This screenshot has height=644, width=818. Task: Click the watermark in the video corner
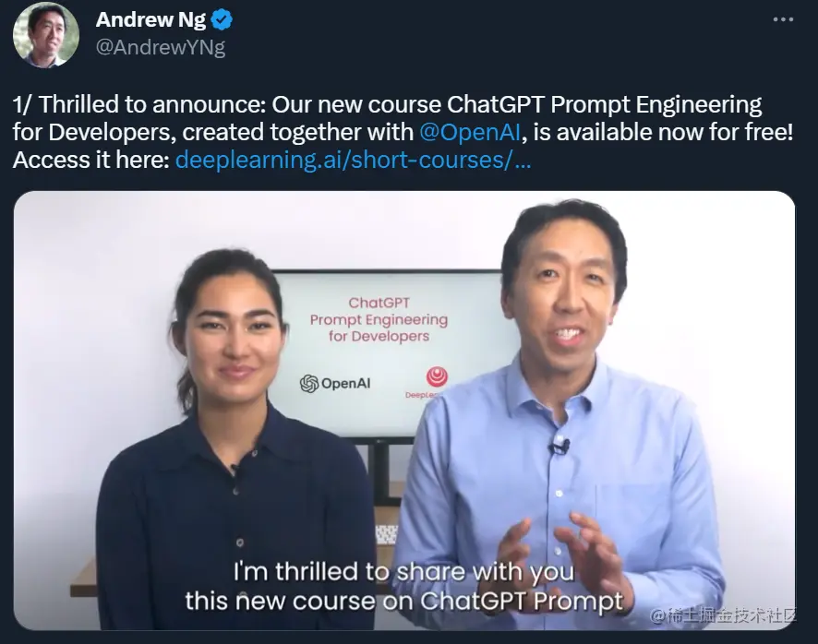(723, 615)
